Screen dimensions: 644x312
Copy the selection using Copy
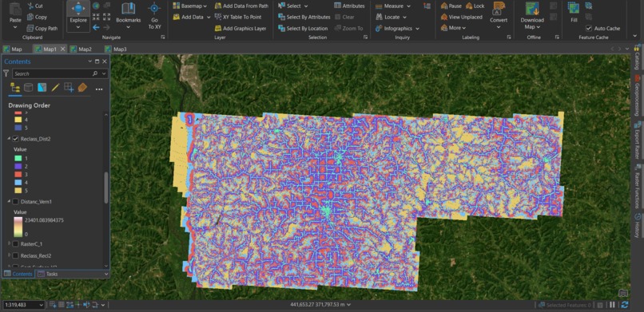click(x=37, y=18)
